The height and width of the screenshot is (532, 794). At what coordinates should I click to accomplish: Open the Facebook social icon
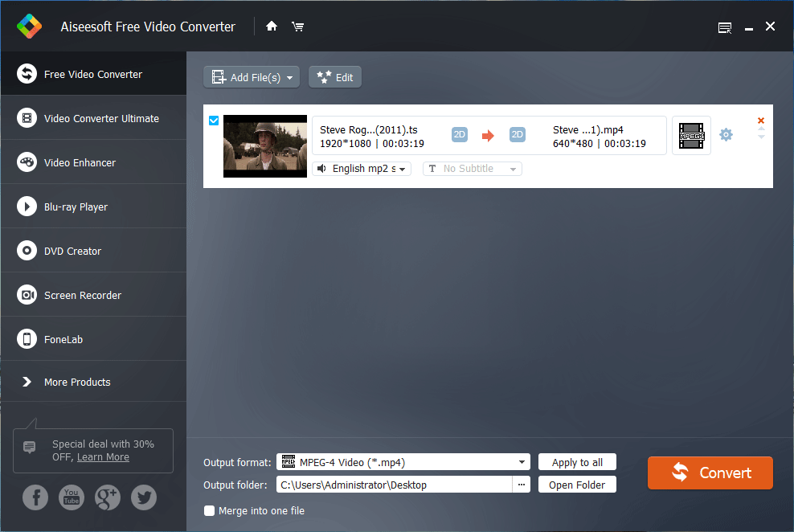coord(35,498)
